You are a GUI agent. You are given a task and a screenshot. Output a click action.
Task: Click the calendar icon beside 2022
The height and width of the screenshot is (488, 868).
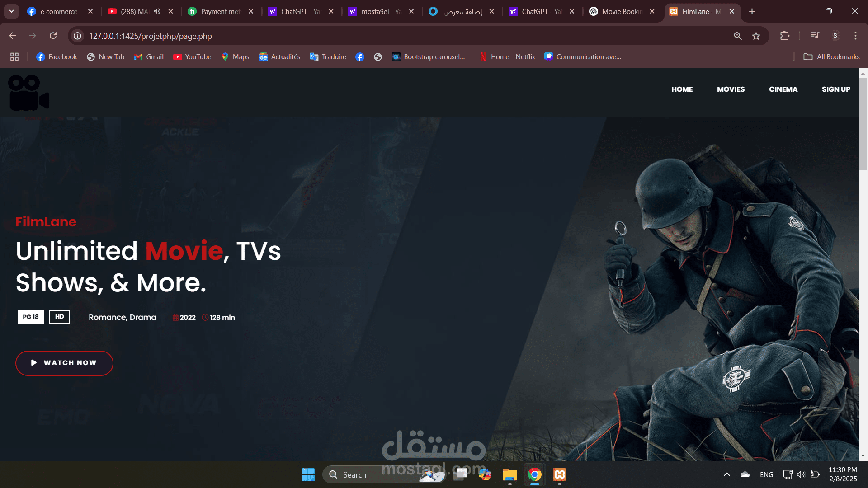click(x=175, y=318)
